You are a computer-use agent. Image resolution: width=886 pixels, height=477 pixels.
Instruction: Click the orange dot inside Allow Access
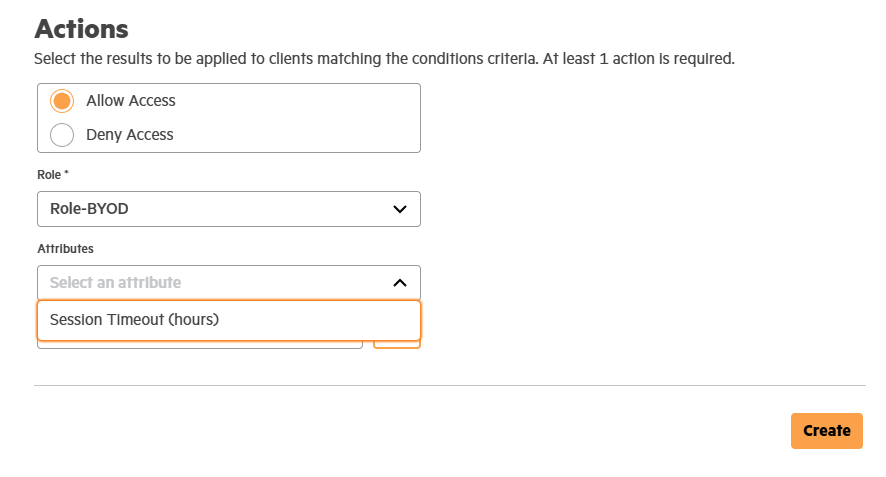click(x=62, y=101)
